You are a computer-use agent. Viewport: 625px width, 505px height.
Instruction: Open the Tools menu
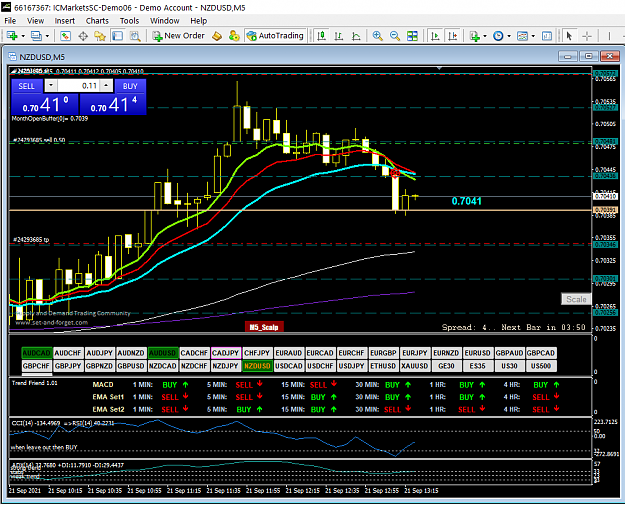coord(130,21)
